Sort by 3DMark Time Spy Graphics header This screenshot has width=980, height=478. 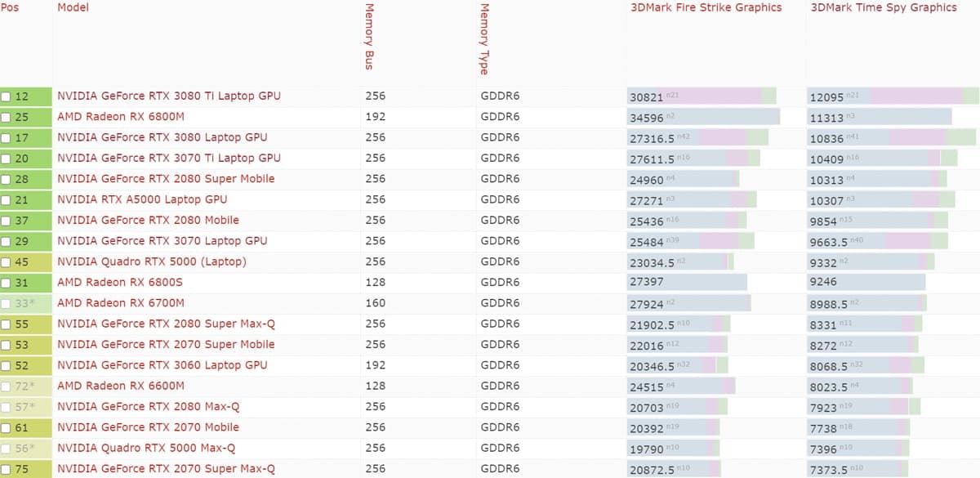[x=883, y=7]
